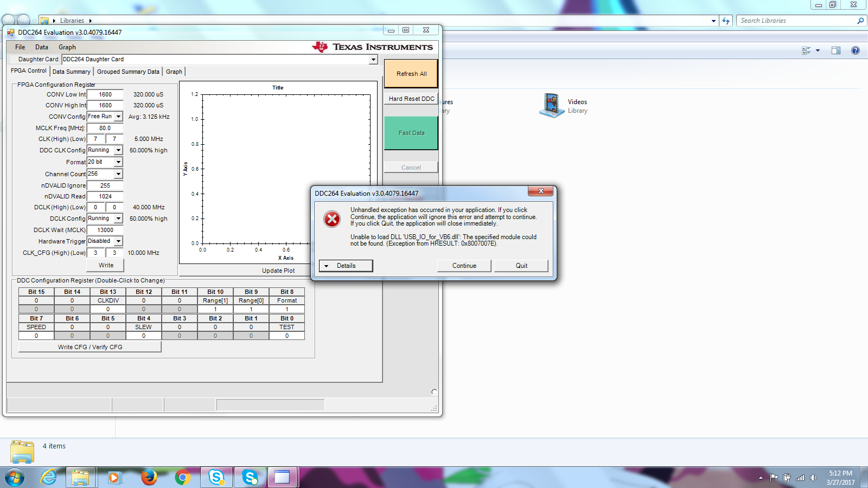Open the Explorer address bar history dropdown

[x=713, y=21]
